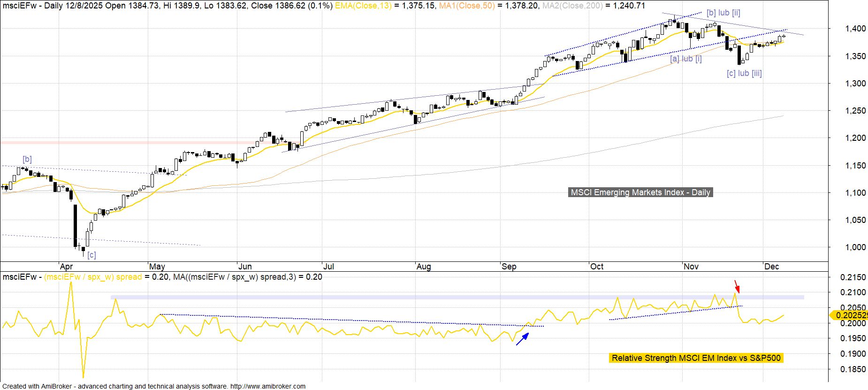Select the '[a] lub [i]' wave label
This screenshot has width=868, height=390.
(685, 59)
